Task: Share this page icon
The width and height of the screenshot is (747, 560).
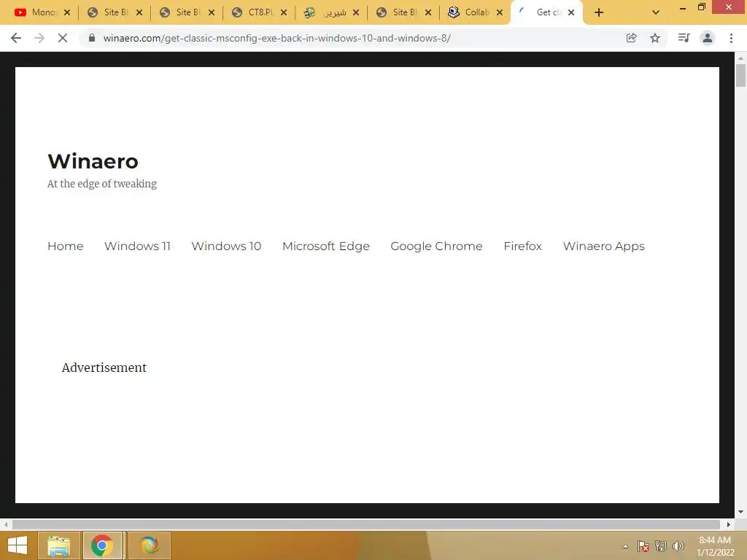Action: (x=631, y=38)
